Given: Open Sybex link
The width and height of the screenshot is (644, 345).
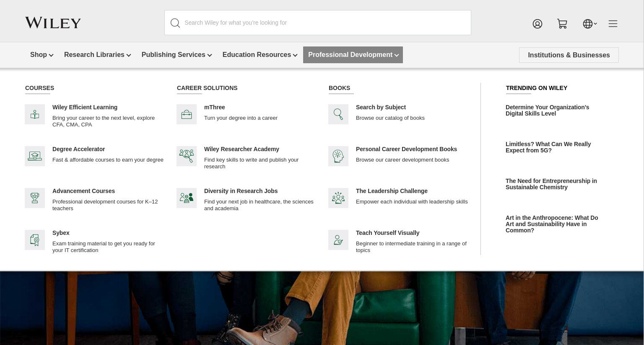Looking at the screenshot, I should [x=61, y=233].
